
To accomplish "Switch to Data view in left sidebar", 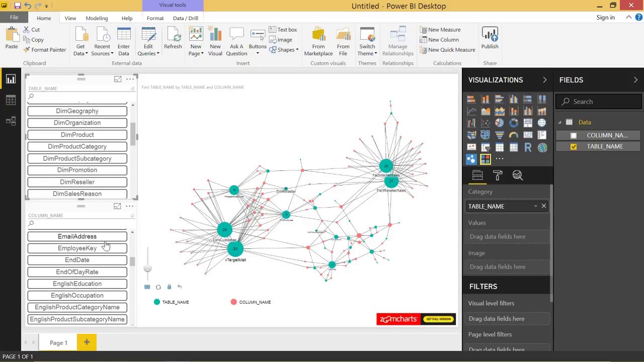I will [11, 101].
